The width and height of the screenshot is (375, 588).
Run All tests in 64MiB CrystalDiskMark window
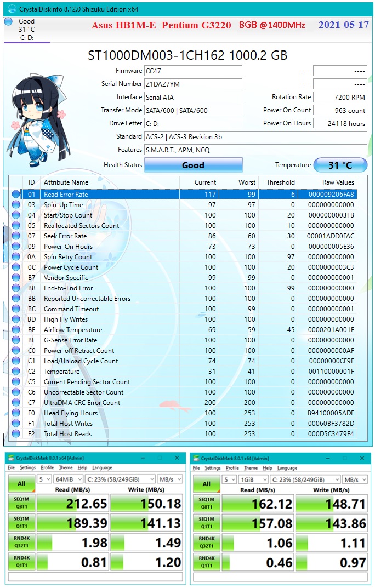coord(21,484)
